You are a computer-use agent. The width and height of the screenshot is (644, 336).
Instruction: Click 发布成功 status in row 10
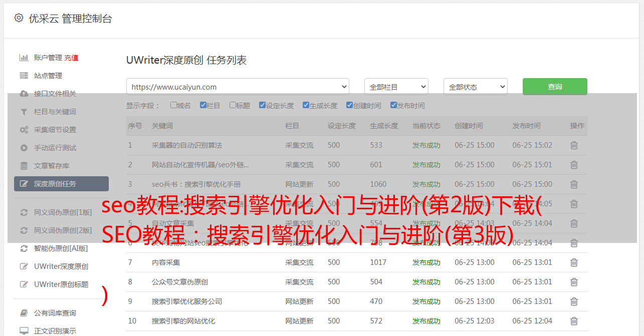click(426, 321)
